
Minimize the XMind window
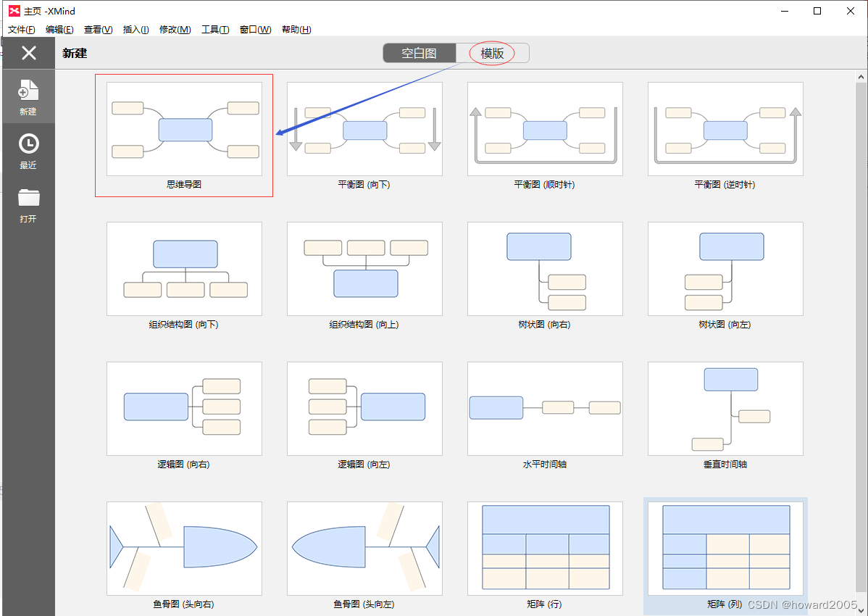click(x=785, y=11)
